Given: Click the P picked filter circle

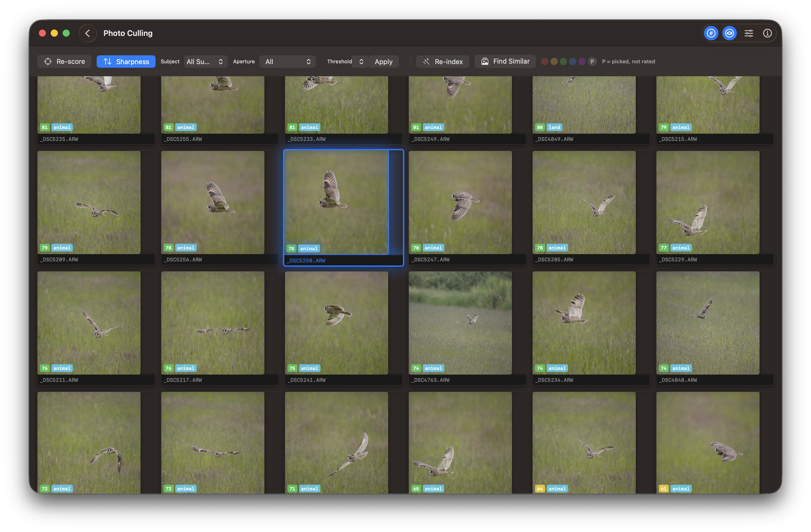Looking at the screenshot, I should [592, 61].
